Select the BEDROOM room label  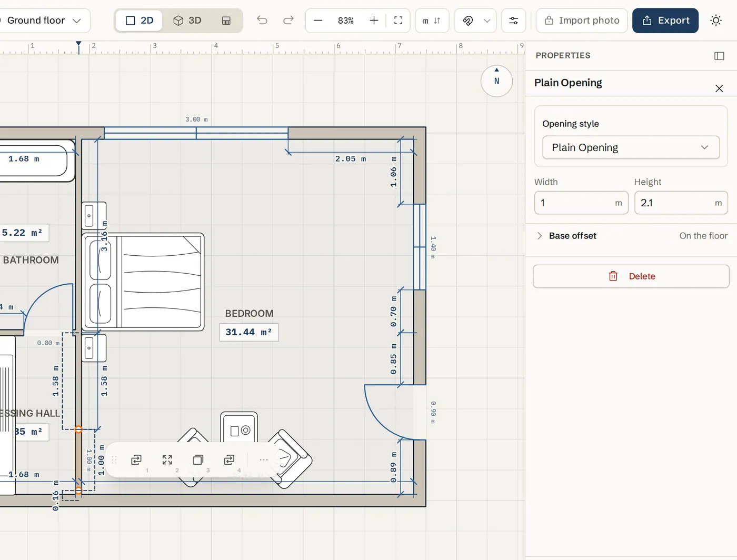pos(250,314)
